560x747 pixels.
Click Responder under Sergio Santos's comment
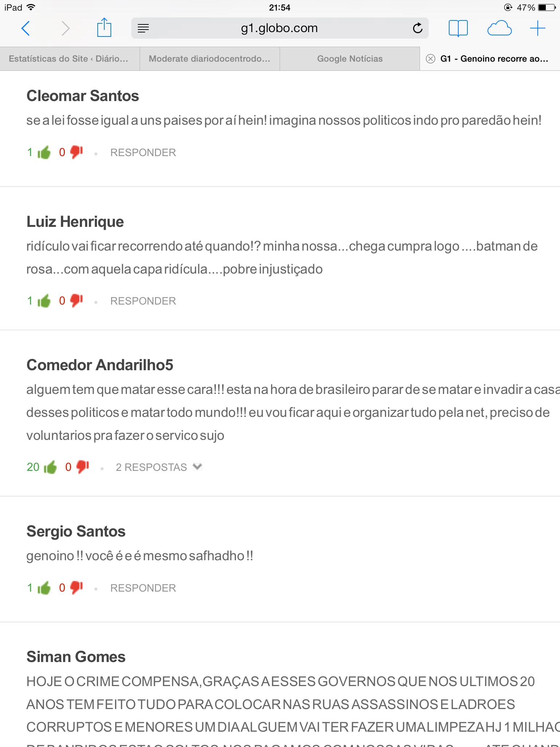click(x=143, y=588)
